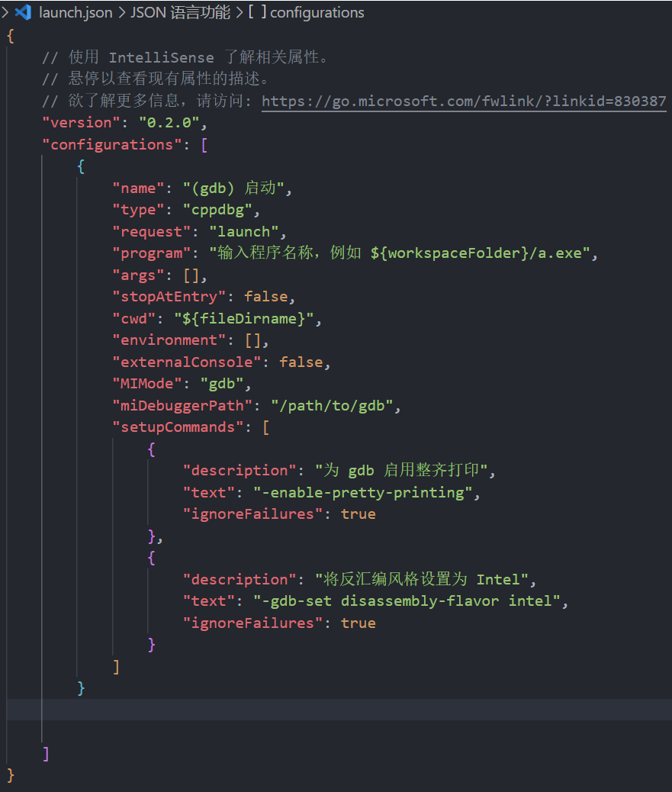
Task: Click the "stopAtEntry" key
Action: click(x=169, y=297)
